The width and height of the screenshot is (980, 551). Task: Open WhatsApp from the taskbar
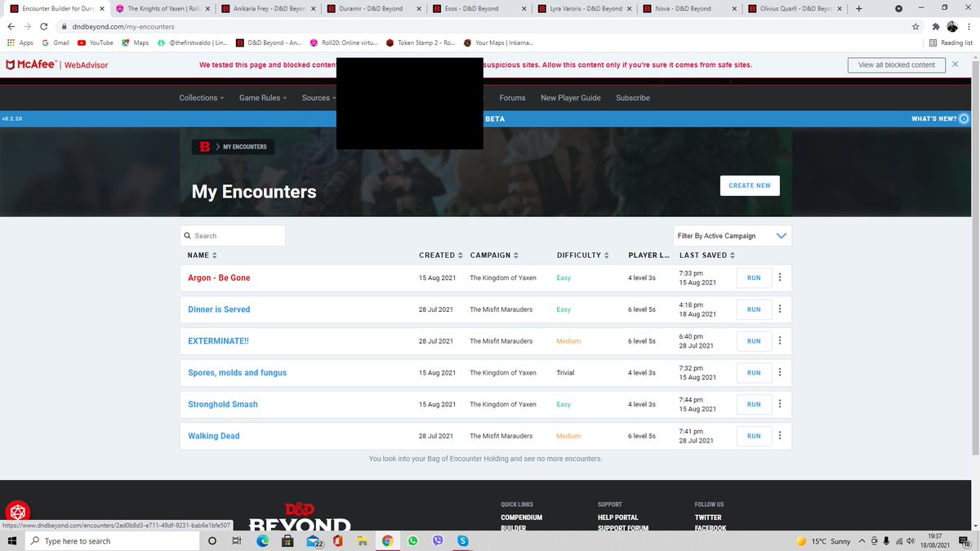(x=412, y=540)
